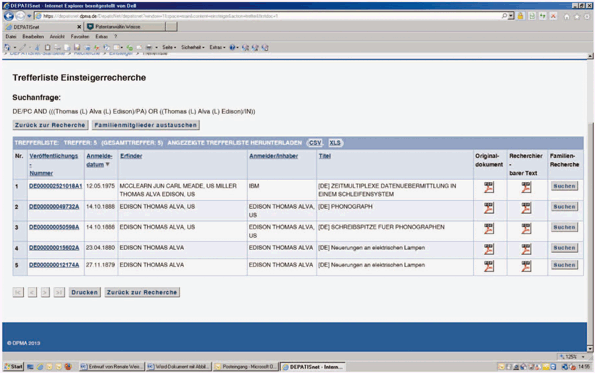Click the browser forward arrow

pyautogui.click(x=20, y=16)
